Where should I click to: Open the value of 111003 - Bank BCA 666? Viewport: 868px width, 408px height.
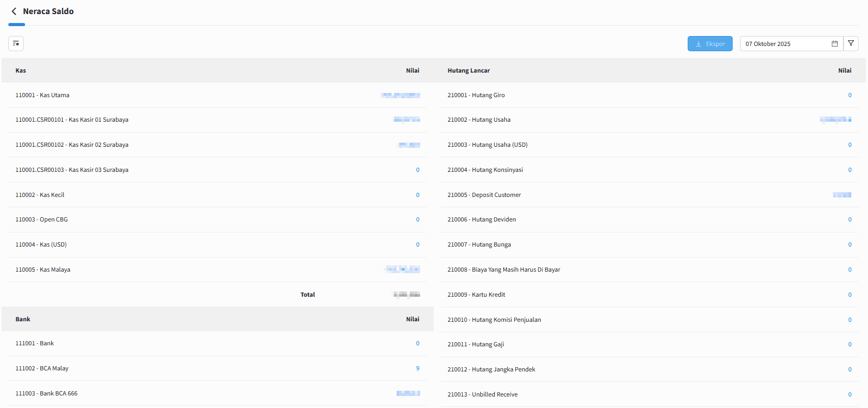[x=408, y=393]
